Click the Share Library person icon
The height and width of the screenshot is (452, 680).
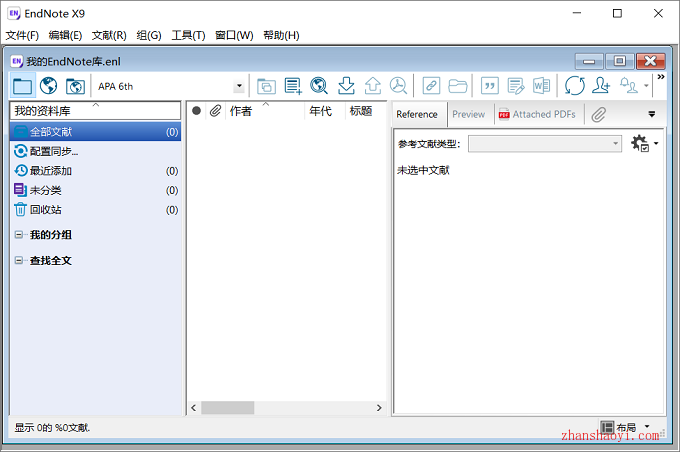[602, 86]
